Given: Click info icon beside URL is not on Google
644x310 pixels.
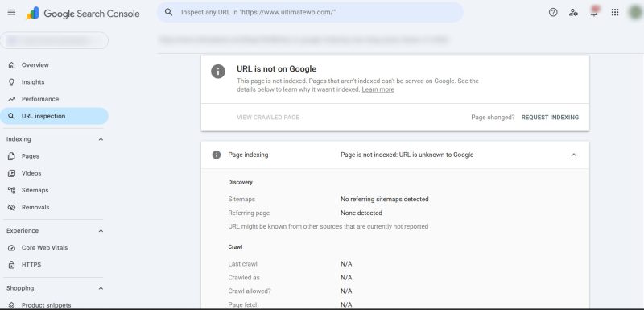Looking at the screenshot, I should click(218, 72).
